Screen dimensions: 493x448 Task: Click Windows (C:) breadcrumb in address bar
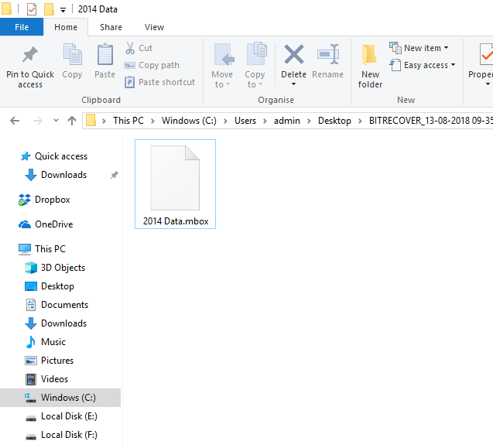pos(189,121)
